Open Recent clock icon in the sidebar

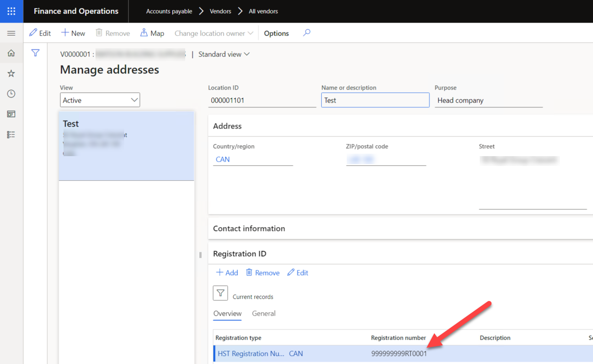[11, 94]
